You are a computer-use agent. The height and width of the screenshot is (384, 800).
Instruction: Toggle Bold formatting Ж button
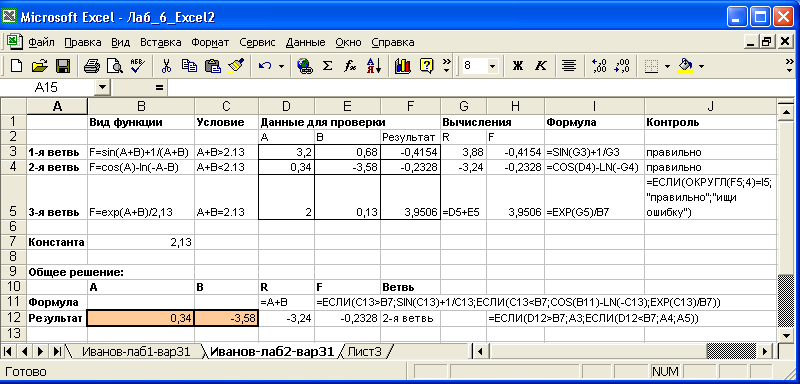pos(518,66)
